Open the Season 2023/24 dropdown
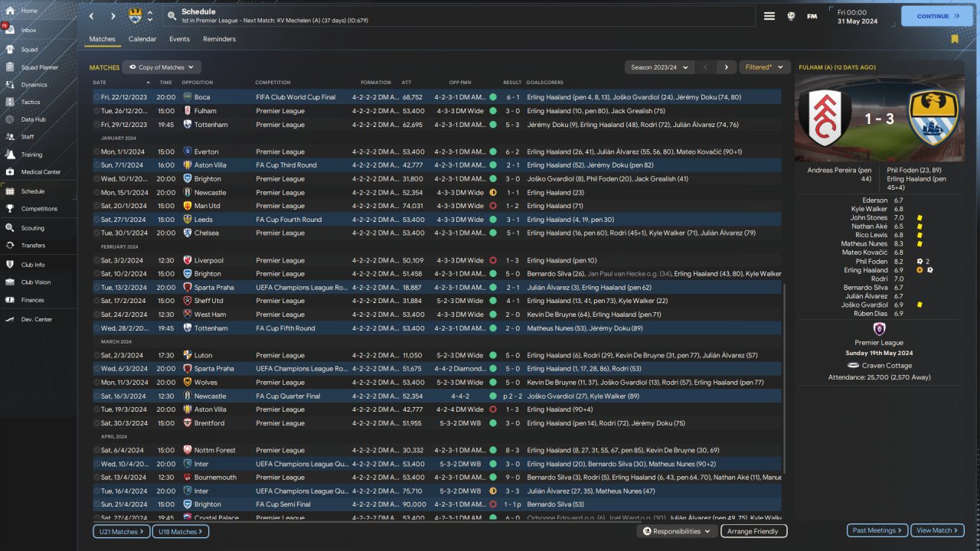 [660, 67]
